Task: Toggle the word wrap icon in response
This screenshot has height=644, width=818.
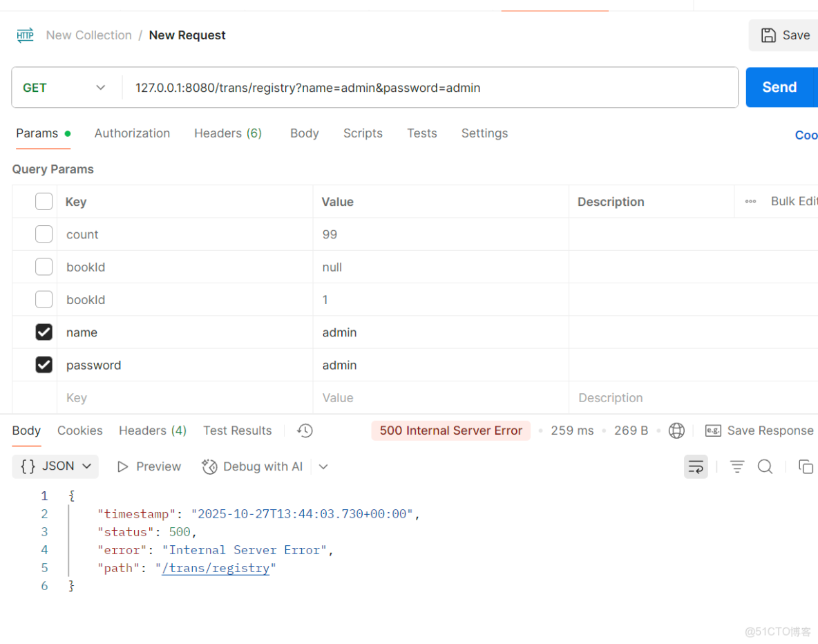Action: (x=696, y=466)
